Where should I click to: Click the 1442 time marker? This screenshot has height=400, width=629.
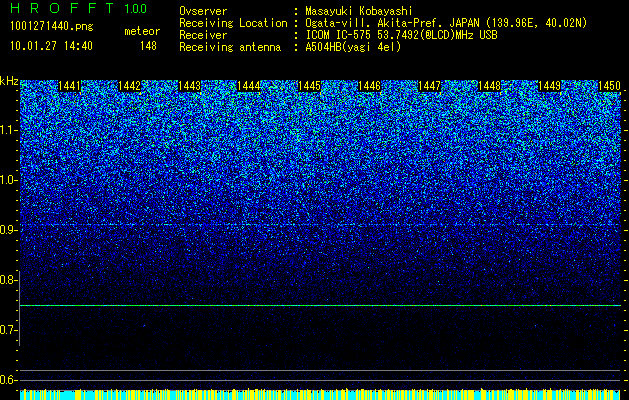[x=130, y=86]
